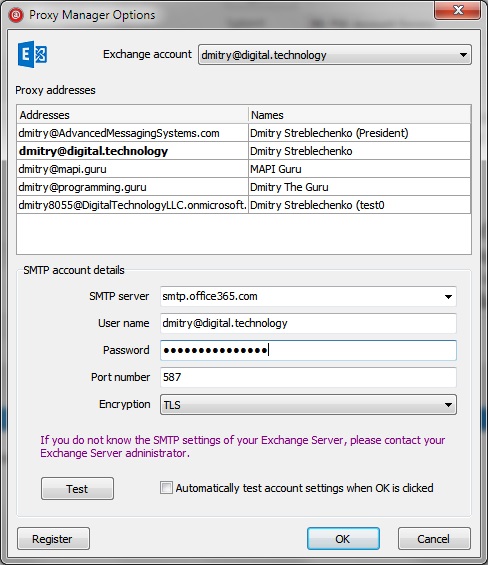Select the dmitry@mapi.guru address row
Screen dimensions: 488x565
point(244,169)
